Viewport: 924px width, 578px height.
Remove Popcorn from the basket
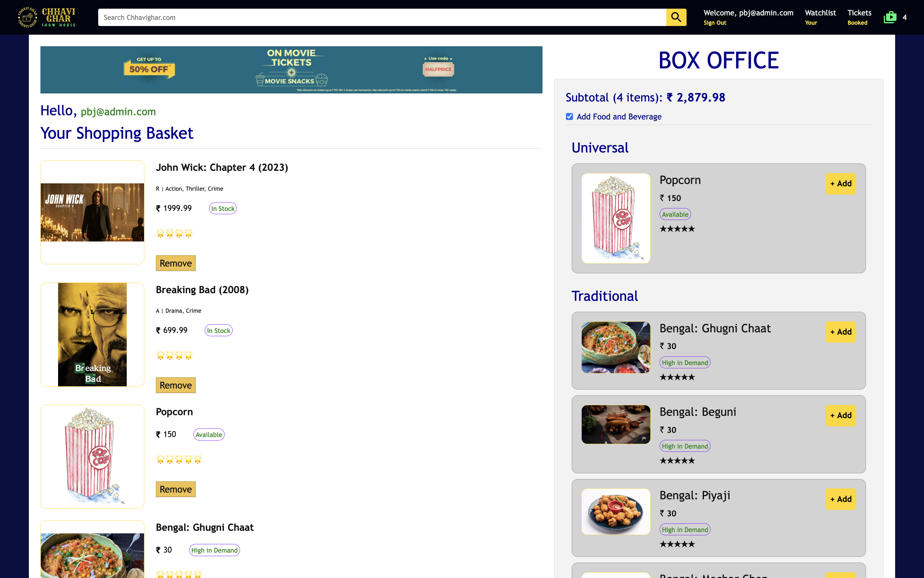(x=175, y=489)
